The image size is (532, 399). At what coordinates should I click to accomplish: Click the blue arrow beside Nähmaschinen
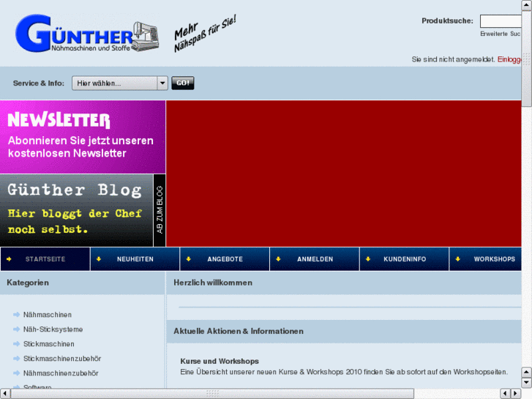point(16,315)
